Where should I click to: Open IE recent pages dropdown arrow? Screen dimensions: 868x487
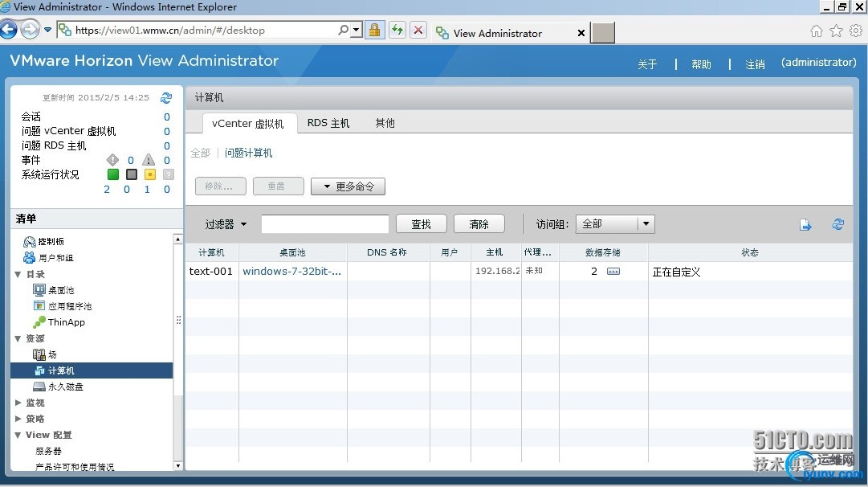tap(47, 30)
